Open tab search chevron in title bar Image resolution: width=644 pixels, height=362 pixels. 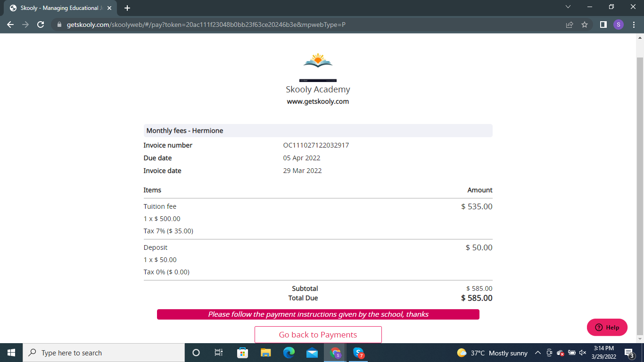click(x=568, y=7)
